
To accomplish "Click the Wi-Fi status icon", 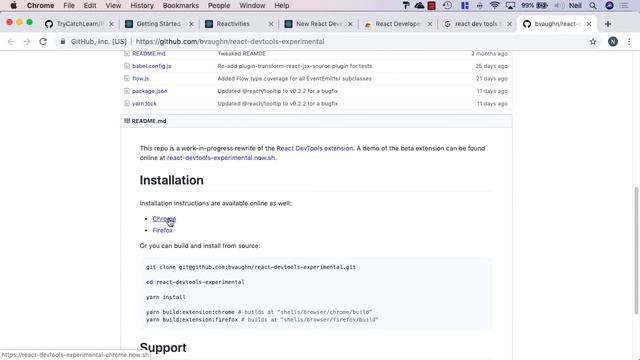I will pyautogui.click(x=494, y=6).
